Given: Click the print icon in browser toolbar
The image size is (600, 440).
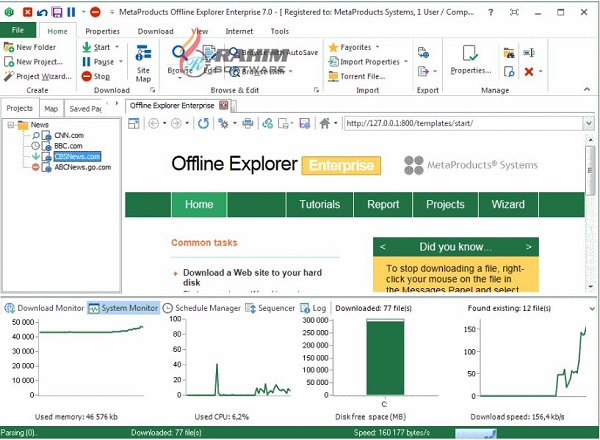Looking at the screenshot, I should coord(247,123).
